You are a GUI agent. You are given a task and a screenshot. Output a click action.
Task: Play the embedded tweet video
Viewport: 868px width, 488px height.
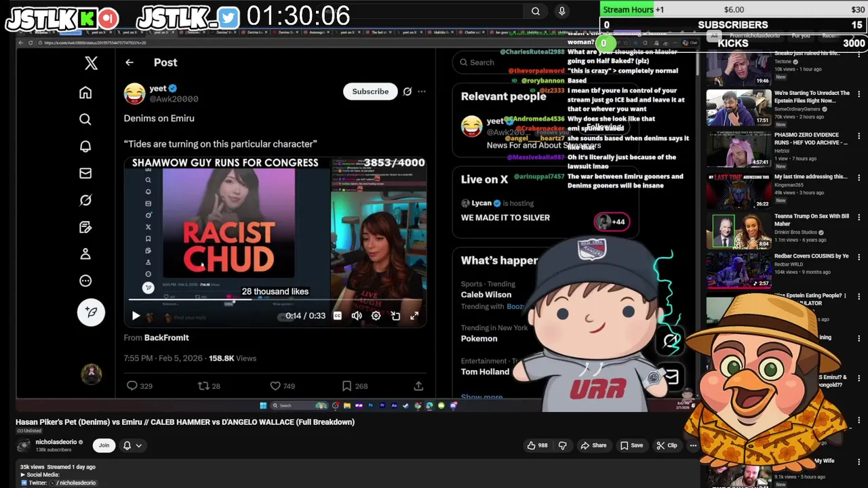pyautogui.click(x=136, y=316)
